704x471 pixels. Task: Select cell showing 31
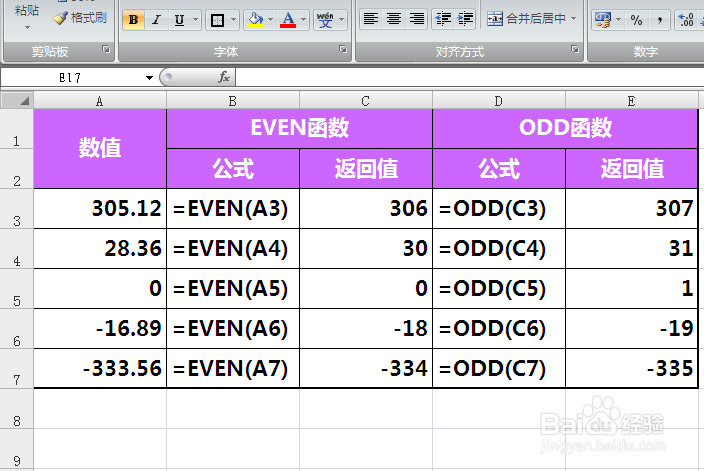pos(631,248)
